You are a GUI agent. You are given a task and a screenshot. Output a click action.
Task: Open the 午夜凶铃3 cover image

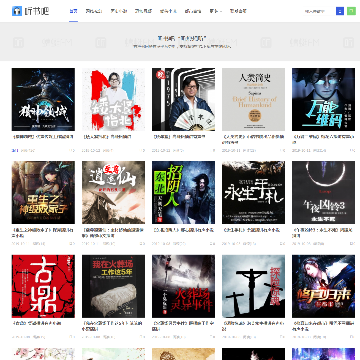pos(323,192)
